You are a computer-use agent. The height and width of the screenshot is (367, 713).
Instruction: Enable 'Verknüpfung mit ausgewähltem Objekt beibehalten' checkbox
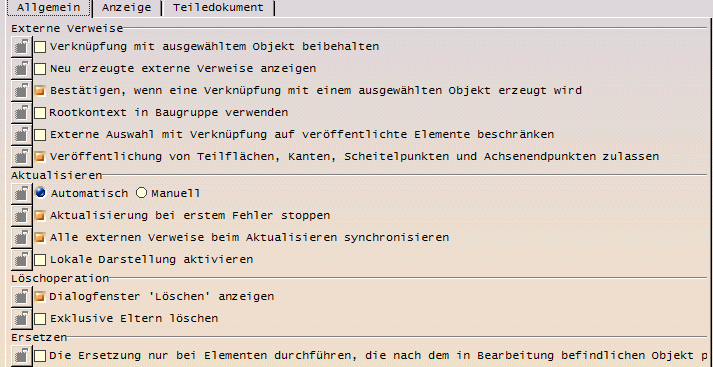[40, 46]
